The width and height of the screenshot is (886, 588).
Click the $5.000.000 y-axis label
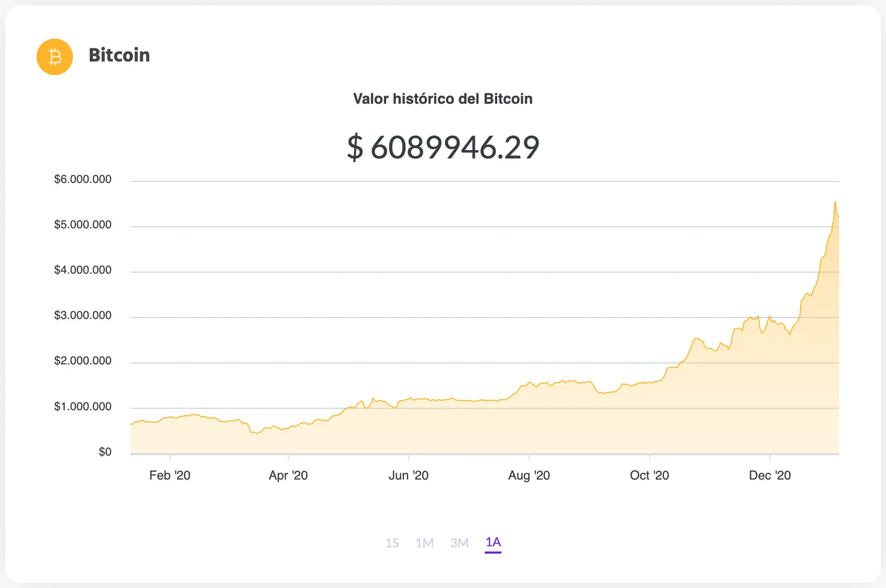83,225
